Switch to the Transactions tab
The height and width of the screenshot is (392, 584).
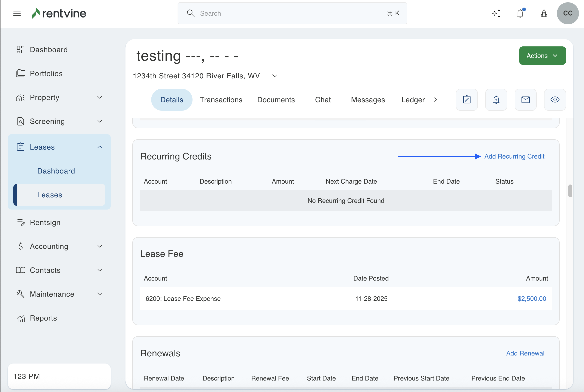point(221,100)
